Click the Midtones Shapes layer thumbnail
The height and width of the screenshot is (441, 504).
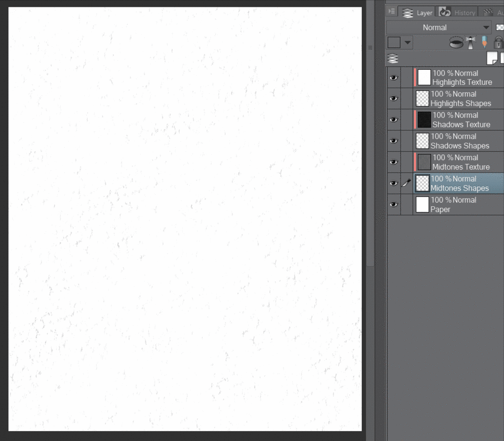tap(422, 183)
